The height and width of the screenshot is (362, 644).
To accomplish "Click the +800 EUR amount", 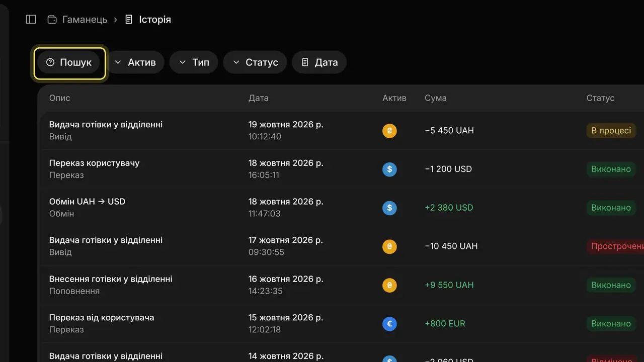I will pos(445,324).
